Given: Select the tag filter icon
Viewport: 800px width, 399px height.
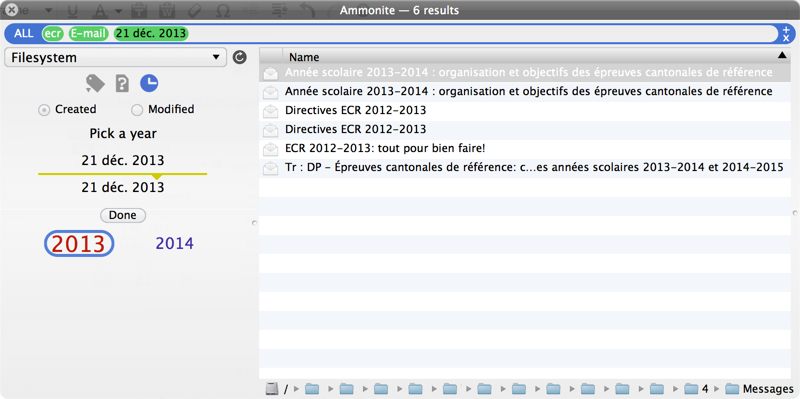Looking at the screenshot, I should (x=95, y=83).
